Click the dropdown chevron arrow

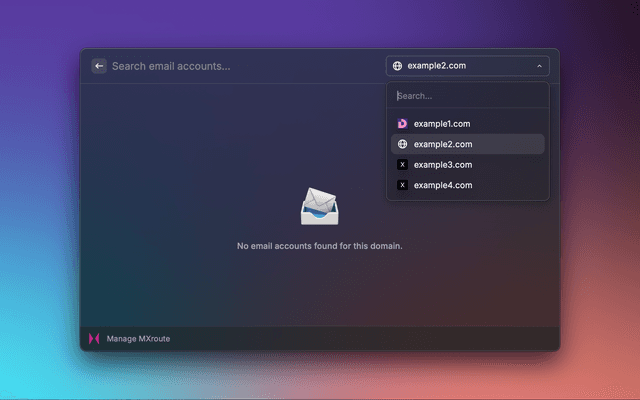(539, 67)
